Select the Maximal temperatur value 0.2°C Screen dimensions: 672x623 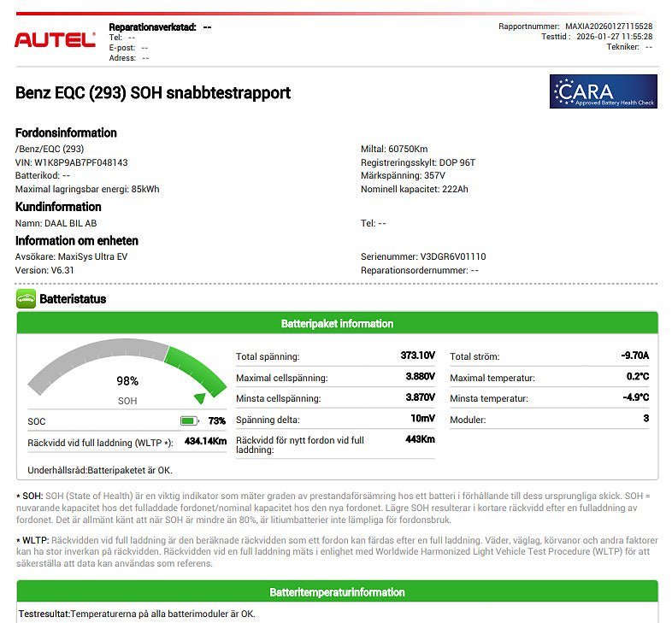637,377
